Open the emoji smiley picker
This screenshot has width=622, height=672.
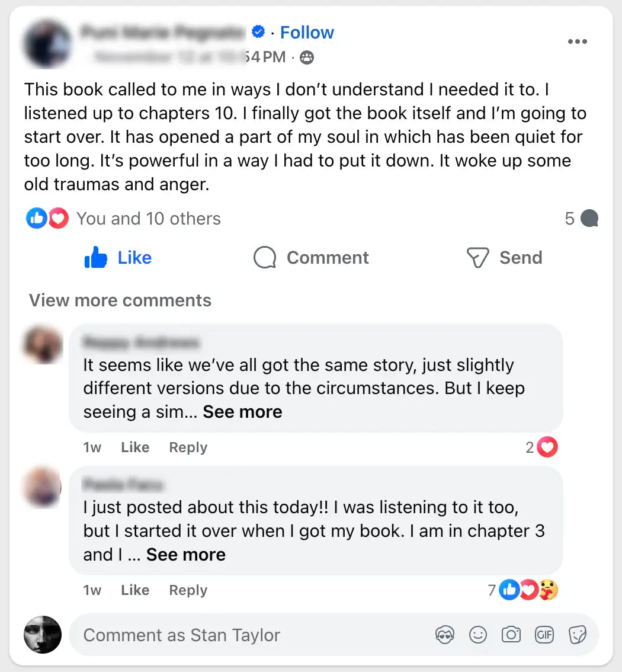[477, 635]
